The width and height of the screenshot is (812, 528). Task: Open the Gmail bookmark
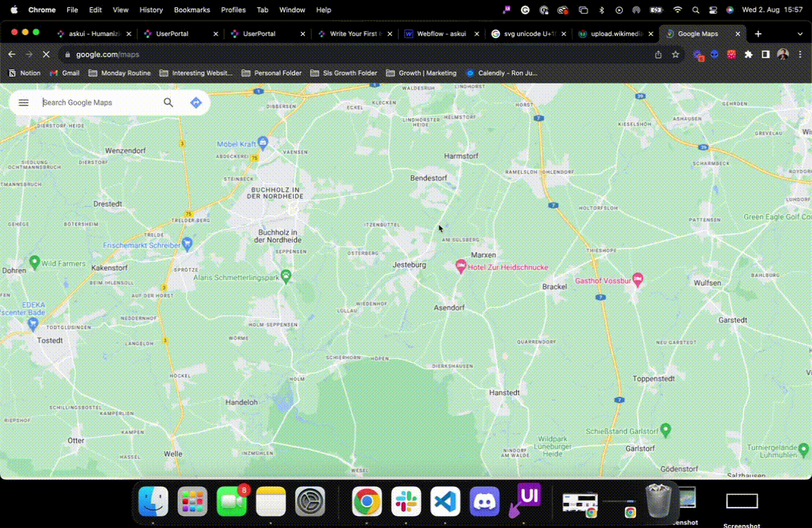(x=64, y=73)
